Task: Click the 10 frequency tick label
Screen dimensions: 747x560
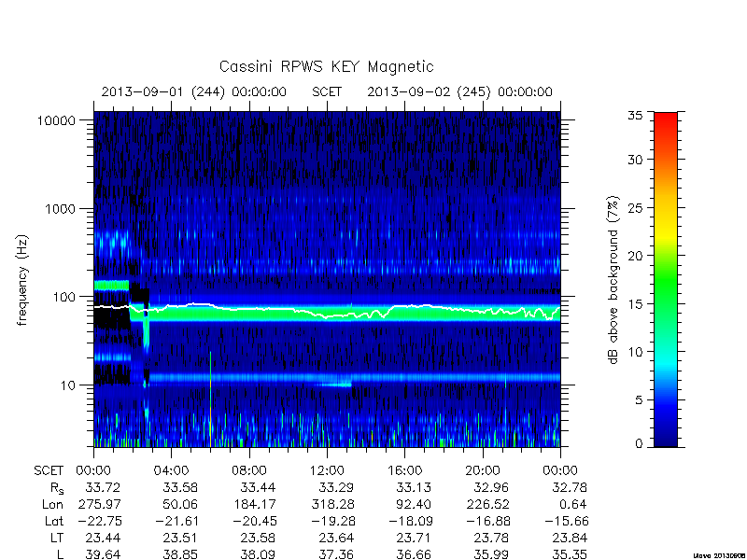Action: click(x=68, y=385)
